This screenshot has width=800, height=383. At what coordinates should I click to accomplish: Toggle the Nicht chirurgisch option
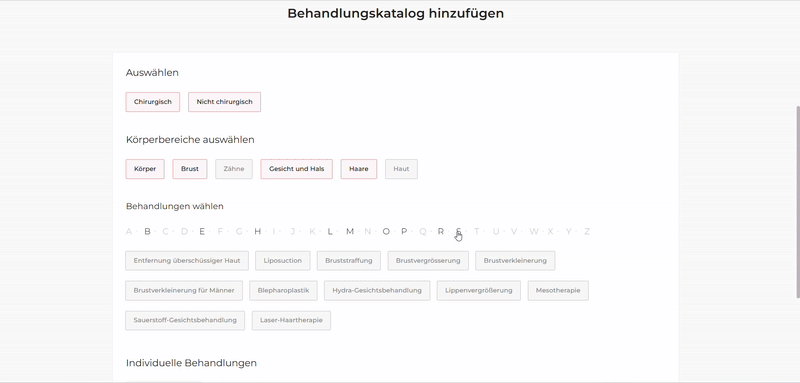(224, 102)
